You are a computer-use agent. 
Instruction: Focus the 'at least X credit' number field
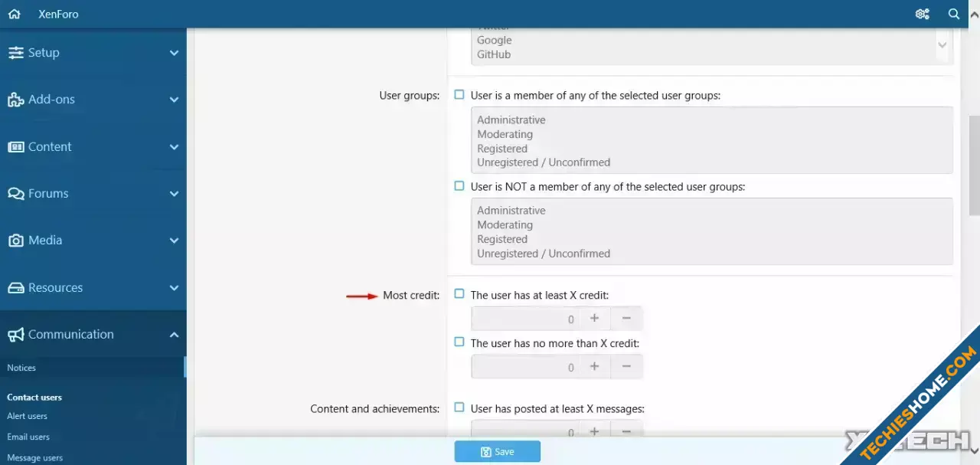click(525, 319)
